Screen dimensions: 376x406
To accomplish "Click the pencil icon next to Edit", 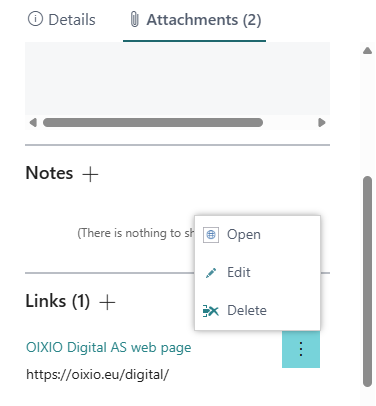I will [x=211, y=273].
